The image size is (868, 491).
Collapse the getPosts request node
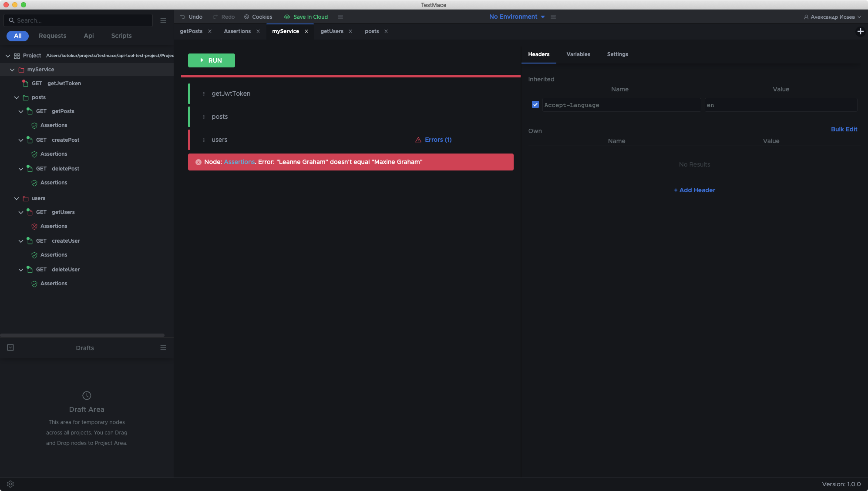21,111
